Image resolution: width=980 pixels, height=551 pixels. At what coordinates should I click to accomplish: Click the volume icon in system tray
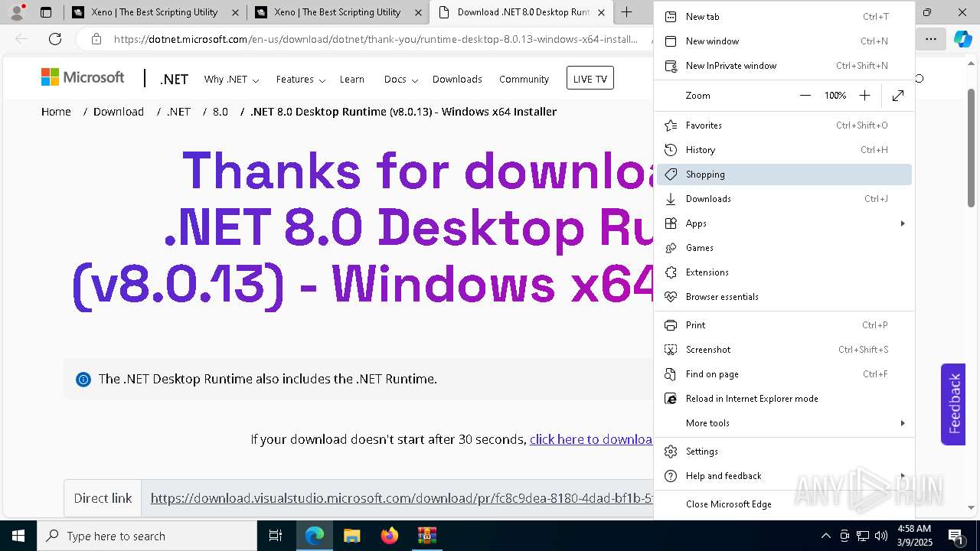click(x=881, y=536)
